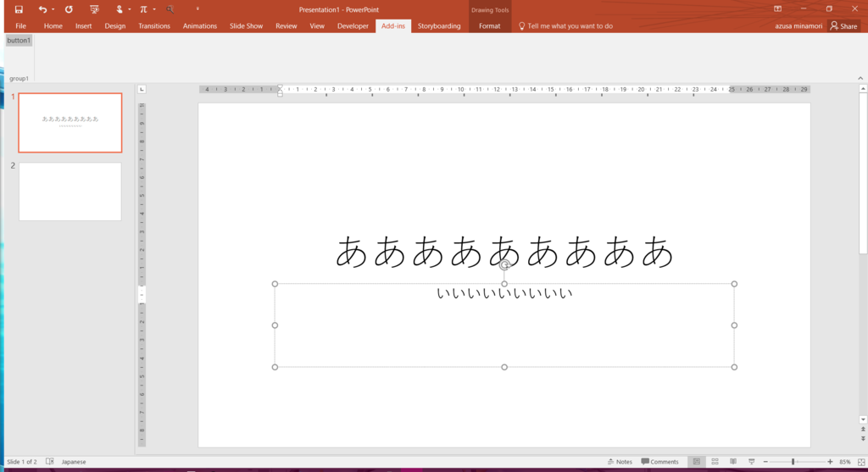Toggle the Notes pane
The height and width of the screenshot is (472, 868).
(620, 462)
